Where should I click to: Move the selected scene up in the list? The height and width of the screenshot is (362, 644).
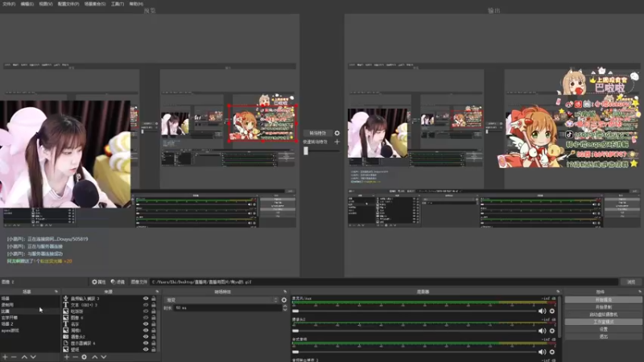tap(24, 357)
